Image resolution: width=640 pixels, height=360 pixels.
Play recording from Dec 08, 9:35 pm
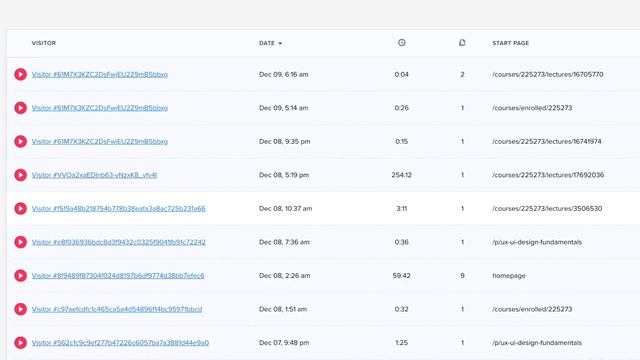[x=20, y=141]
